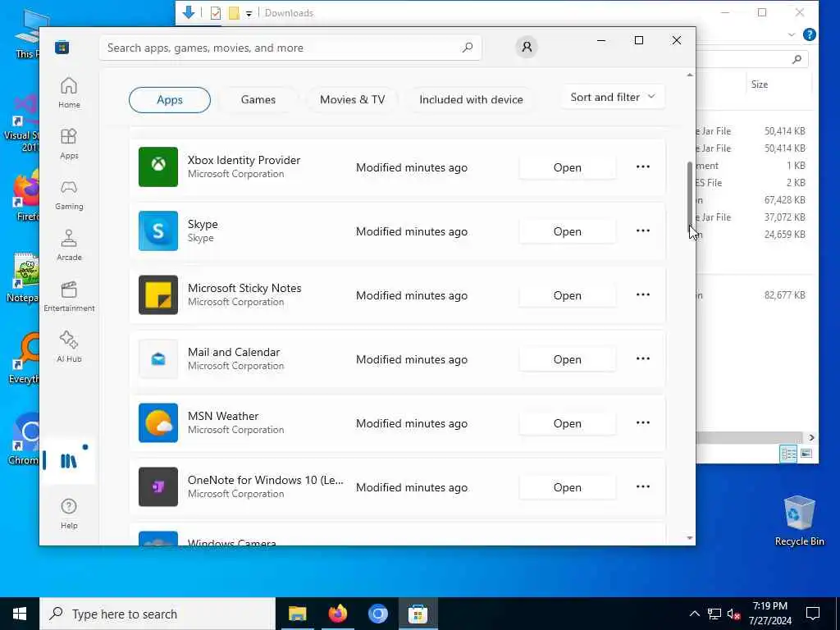
Task: Open the user account profile icon
Action: [x=527, y=47]
